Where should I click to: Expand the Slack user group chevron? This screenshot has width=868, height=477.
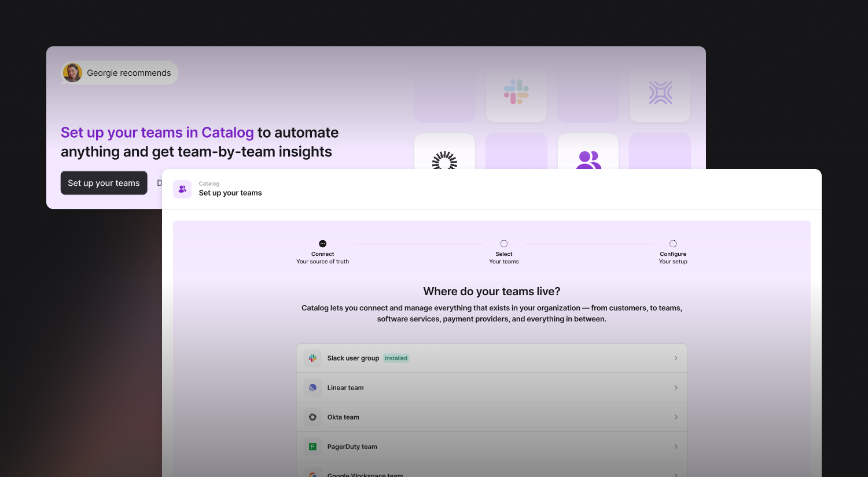676,358
